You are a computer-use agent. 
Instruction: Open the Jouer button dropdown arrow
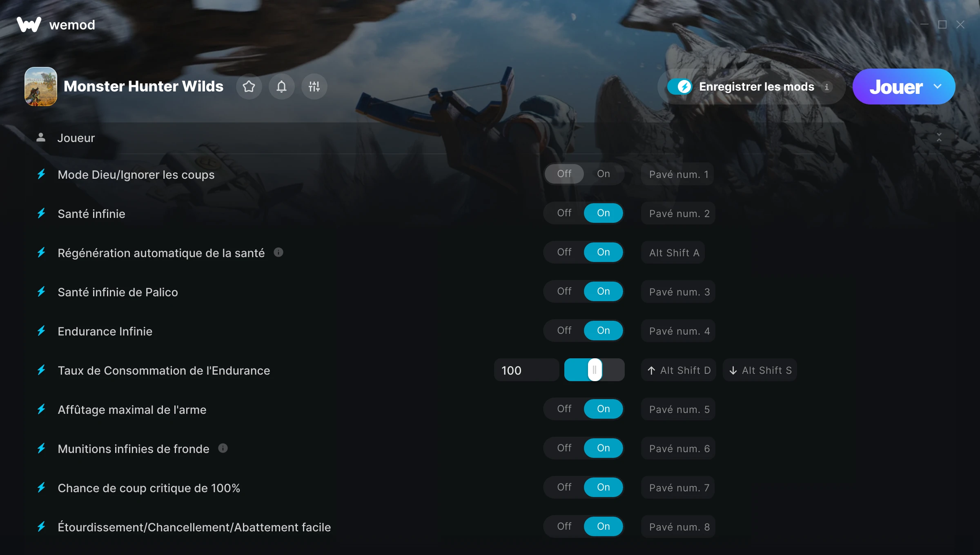coord(938,87)
